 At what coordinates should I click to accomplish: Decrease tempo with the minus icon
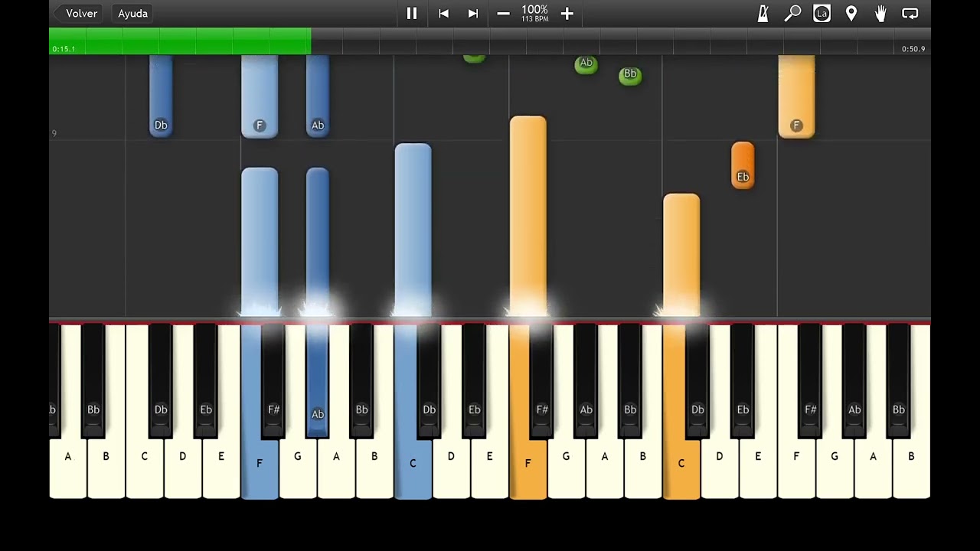[x=503, y=13]
